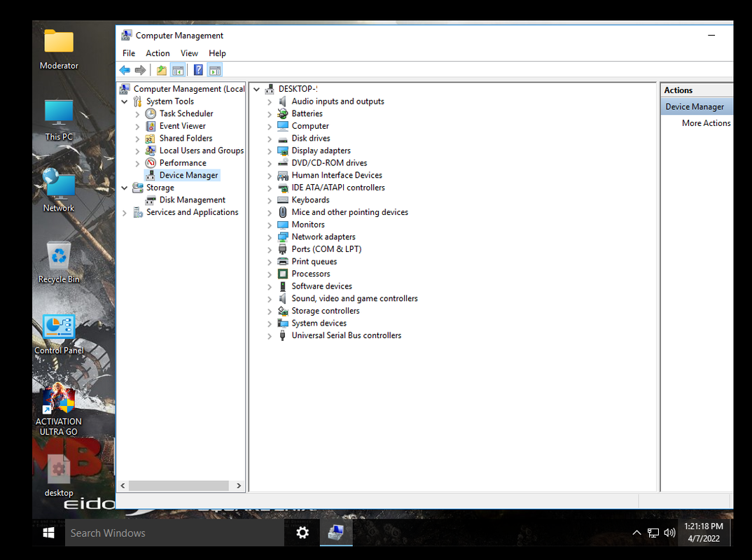Click the Mice and other pointing devices icon
752x560 pixels.
[283, 212]
